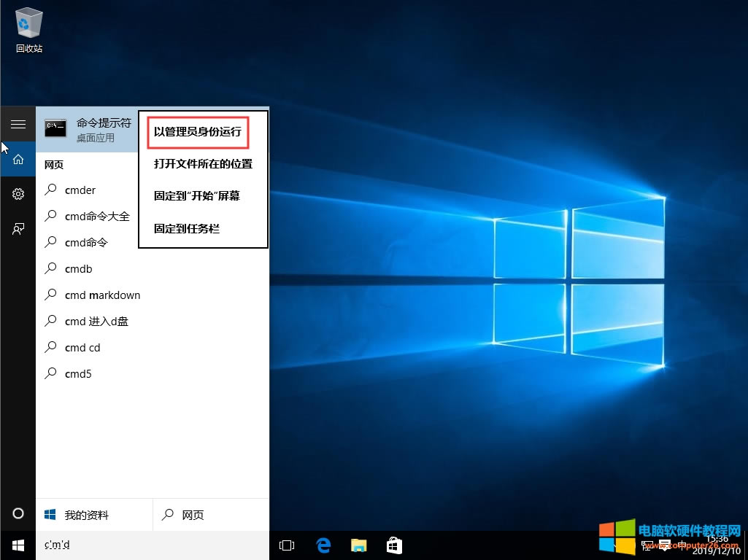The height and width of the screenshot is (560, 748).
Task: Click 固定到"开始"屏幕 option
Action: click(197, 196)
